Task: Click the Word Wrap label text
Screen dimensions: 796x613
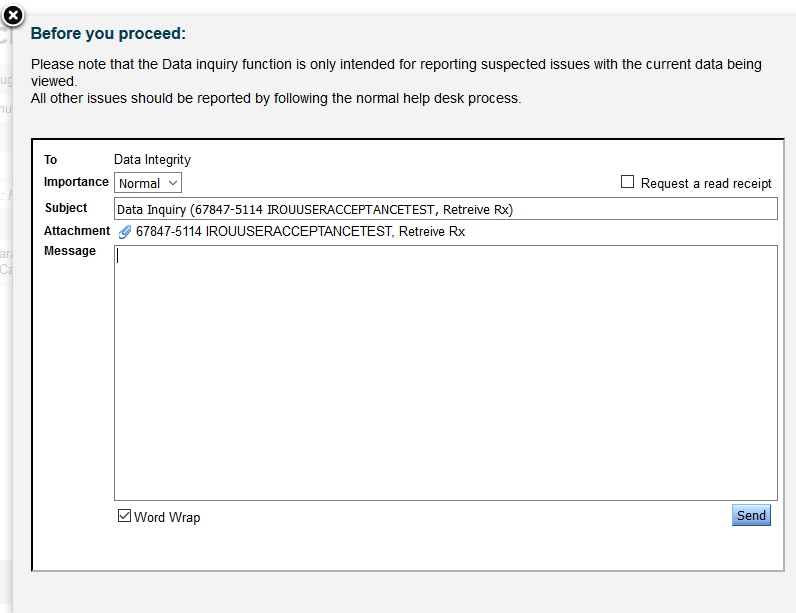Action: [x=167, y=517]
